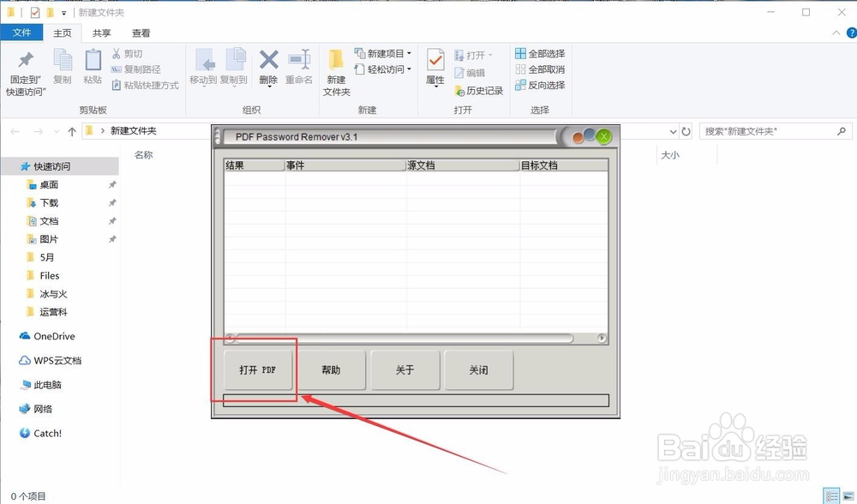Click 新建文件夹 in the address bar
This screenshot has width=857, height=504.
[x=134, y=131]
